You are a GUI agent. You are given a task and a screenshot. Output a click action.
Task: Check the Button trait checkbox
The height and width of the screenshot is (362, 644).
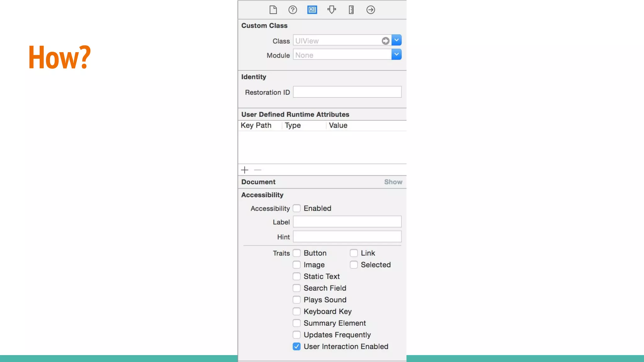[x=297, y=253]
